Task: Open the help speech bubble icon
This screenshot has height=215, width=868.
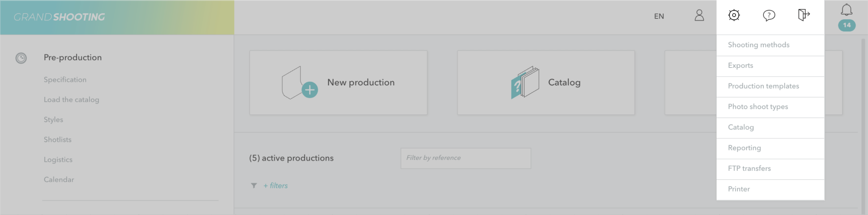Action: point(769,15)
